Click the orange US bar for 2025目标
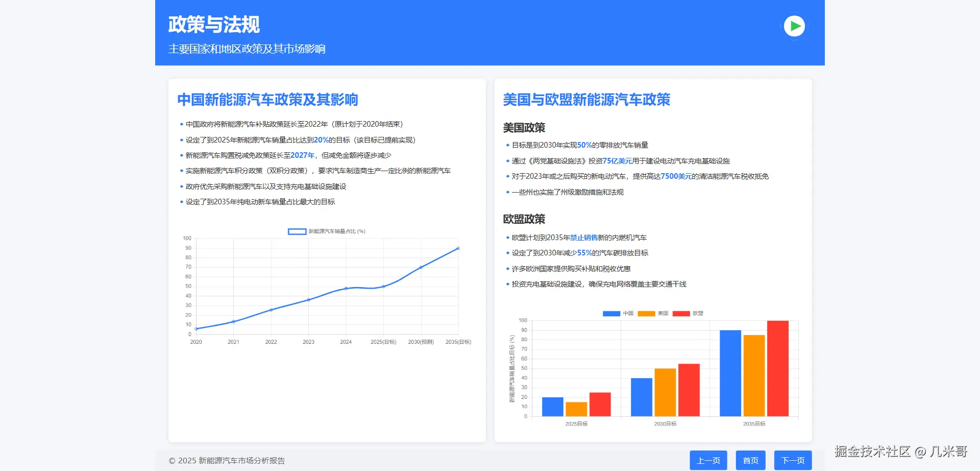Viewport: 980px width, 471px height. (576, 410)
